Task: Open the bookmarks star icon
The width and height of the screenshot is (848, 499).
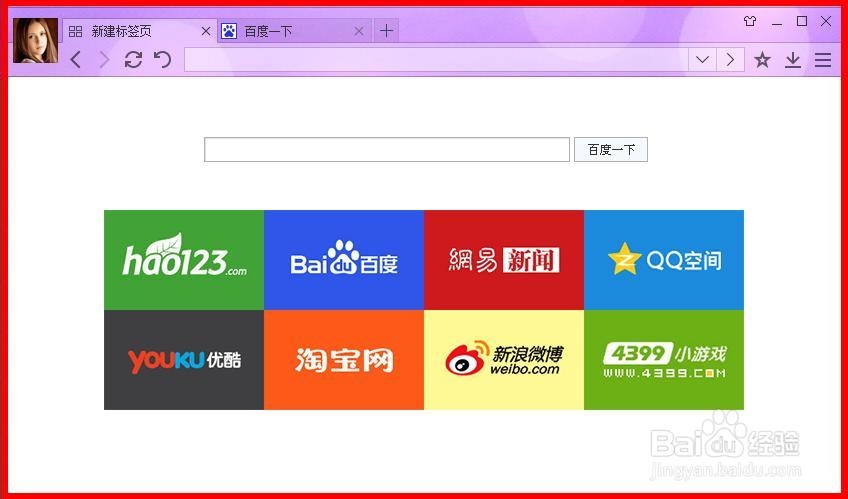Action: [x=763, y=59]
